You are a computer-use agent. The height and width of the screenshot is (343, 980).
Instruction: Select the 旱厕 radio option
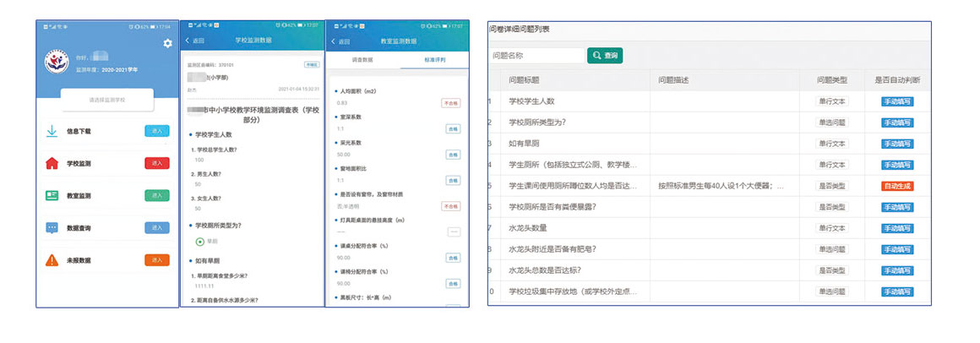[x=201, y=242]
